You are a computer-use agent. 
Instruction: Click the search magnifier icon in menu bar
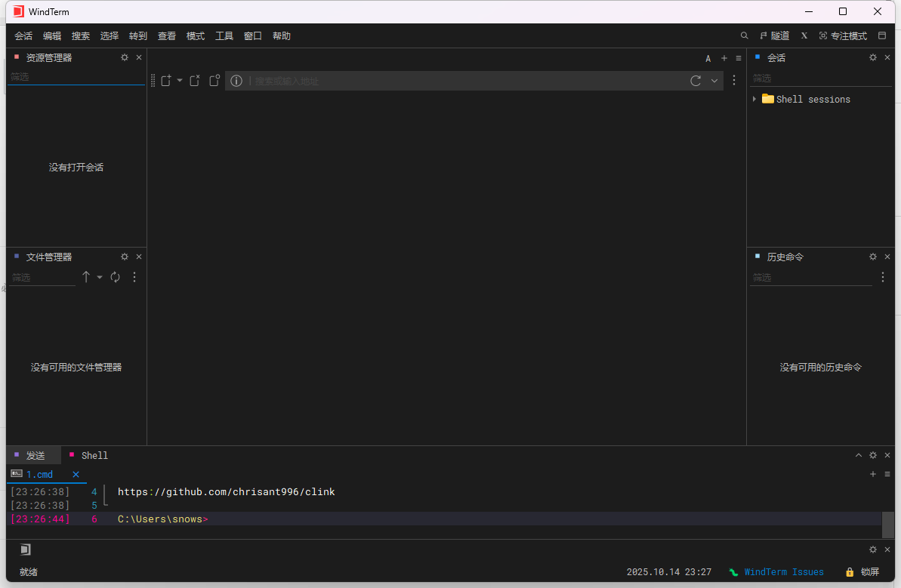pos(744,35)
